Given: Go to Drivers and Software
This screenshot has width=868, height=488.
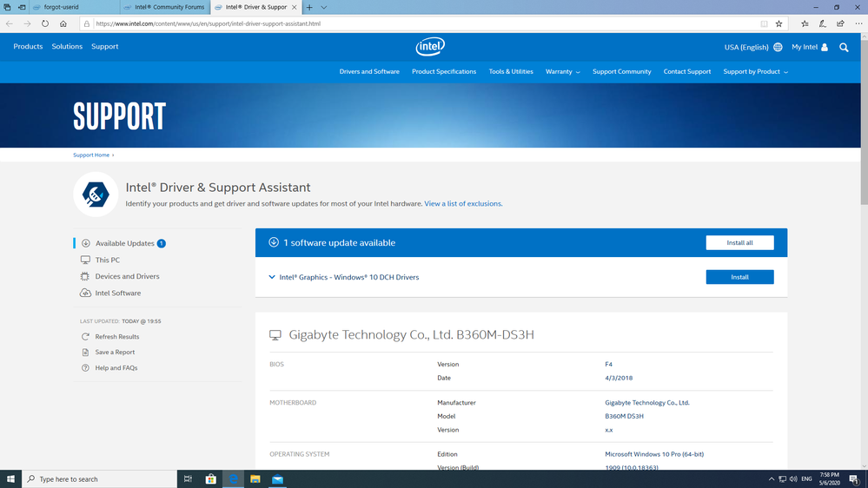Looking at the screenshot, I should (369, 72).
